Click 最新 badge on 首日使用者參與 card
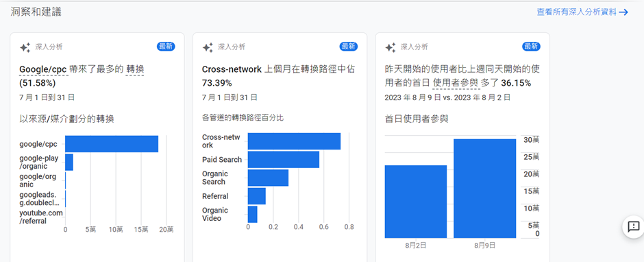 pos(532,47)
